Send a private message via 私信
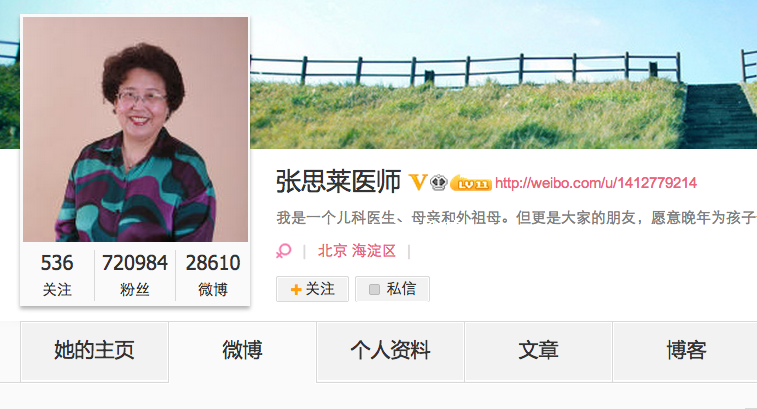This screenshot has height=409, width=757. [x=393, y=289]
